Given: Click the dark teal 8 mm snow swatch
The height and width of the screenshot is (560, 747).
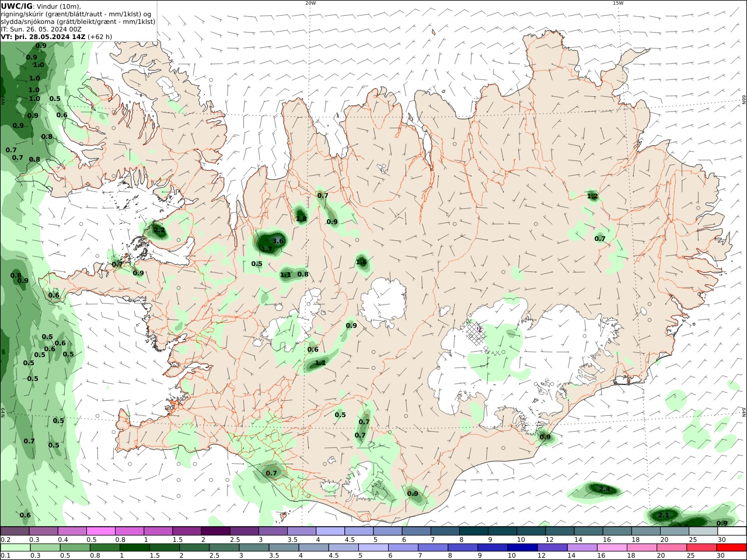Looking at the screenshot, I should (473, 531).
